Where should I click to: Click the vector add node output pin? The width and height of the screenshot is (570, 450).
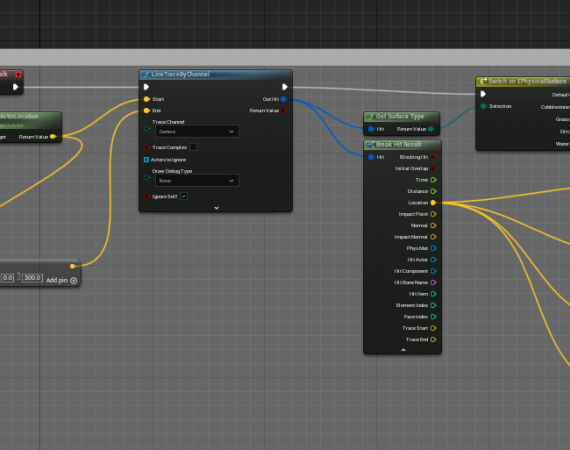click(x=72, y=266)
